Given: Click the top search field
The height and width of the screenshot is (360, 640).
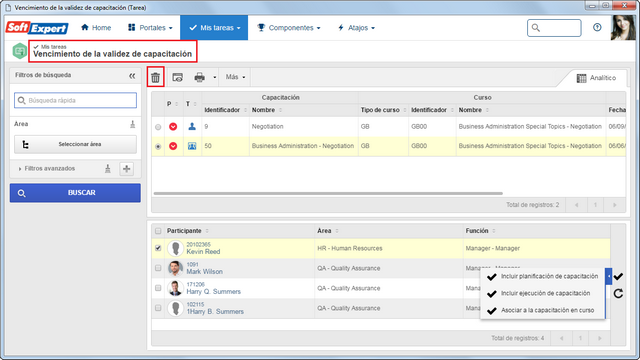Looking at the screenshot, I should click(554, 28).
